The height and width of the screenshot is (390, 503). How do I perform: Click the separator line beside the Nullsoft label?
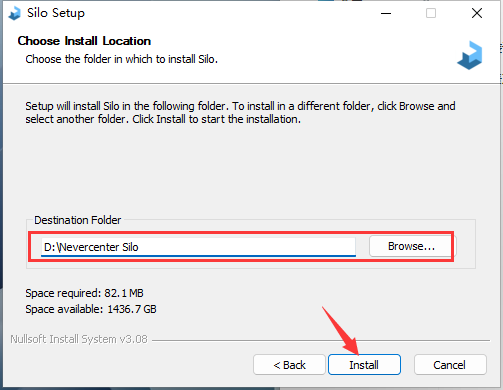321,340
